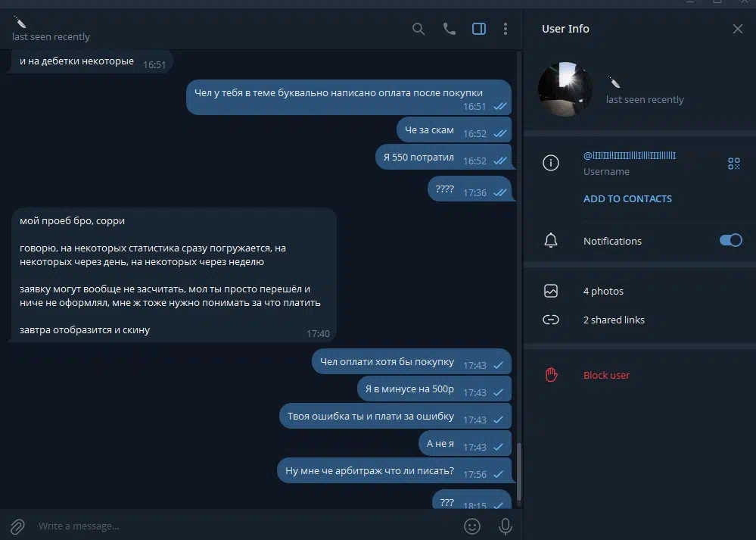756x540 pixels.
Task: Show the username QR code icon
Action: click(734, 164)
